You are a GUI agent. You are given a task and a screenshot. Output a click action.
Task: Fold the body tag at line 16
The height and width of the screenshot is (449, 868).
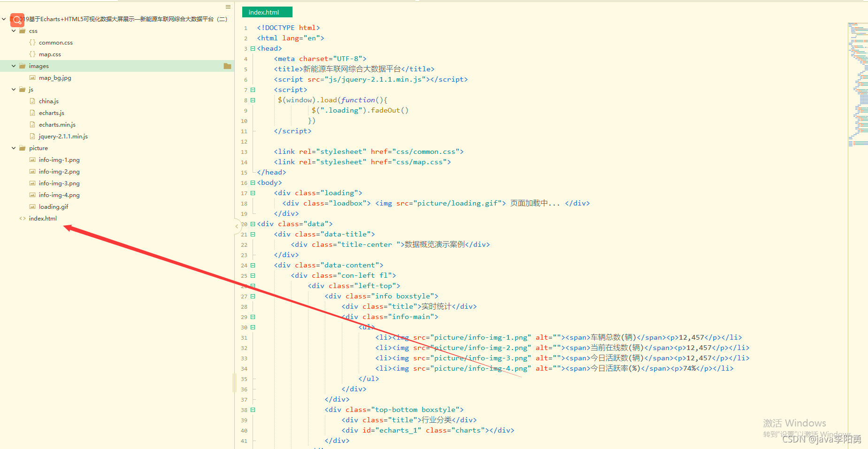coord(253,183)
